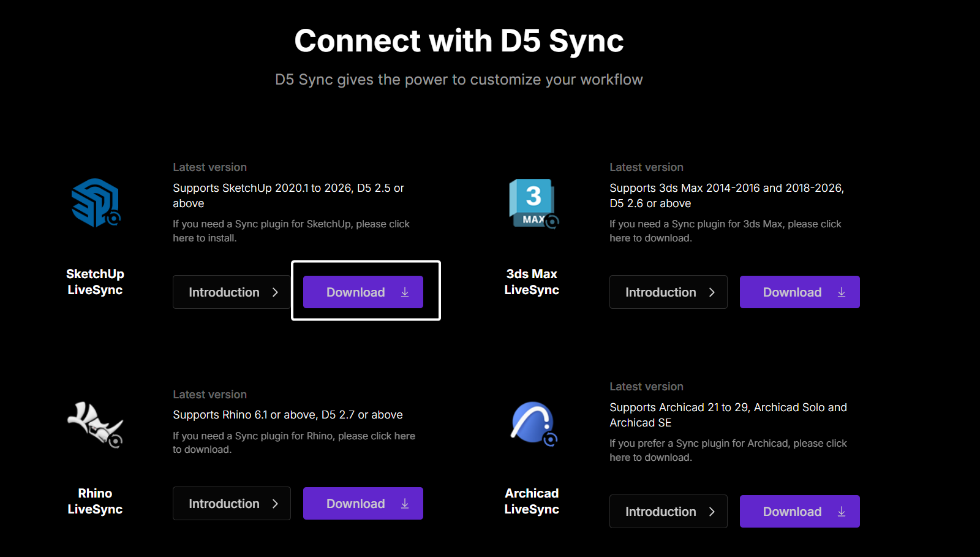
Task: Click "Supports Rhino 6.1 or above" text
Action: click(x=288, y=415)
